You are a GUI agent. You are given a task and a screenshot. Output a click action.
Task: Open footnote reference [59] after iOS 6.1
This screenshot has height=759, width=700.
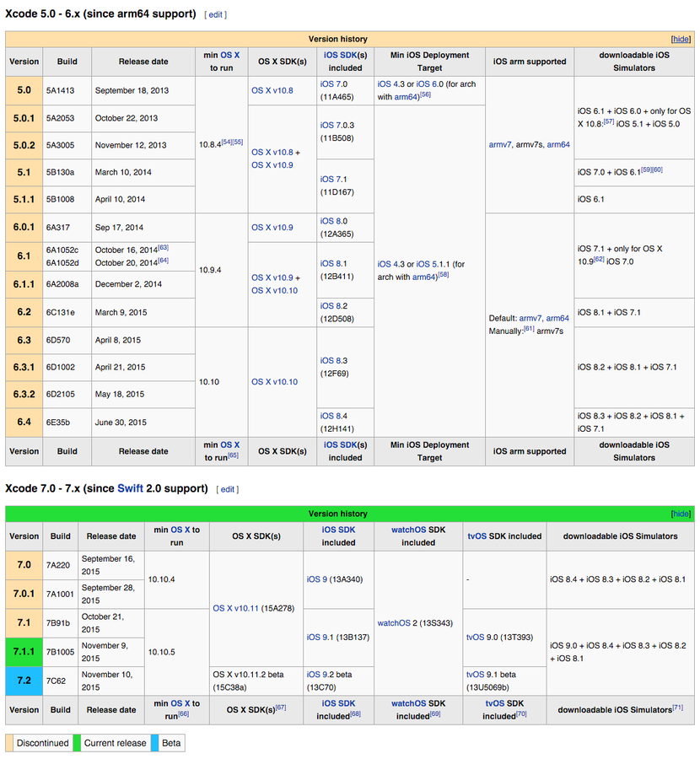tap(646, 170)
